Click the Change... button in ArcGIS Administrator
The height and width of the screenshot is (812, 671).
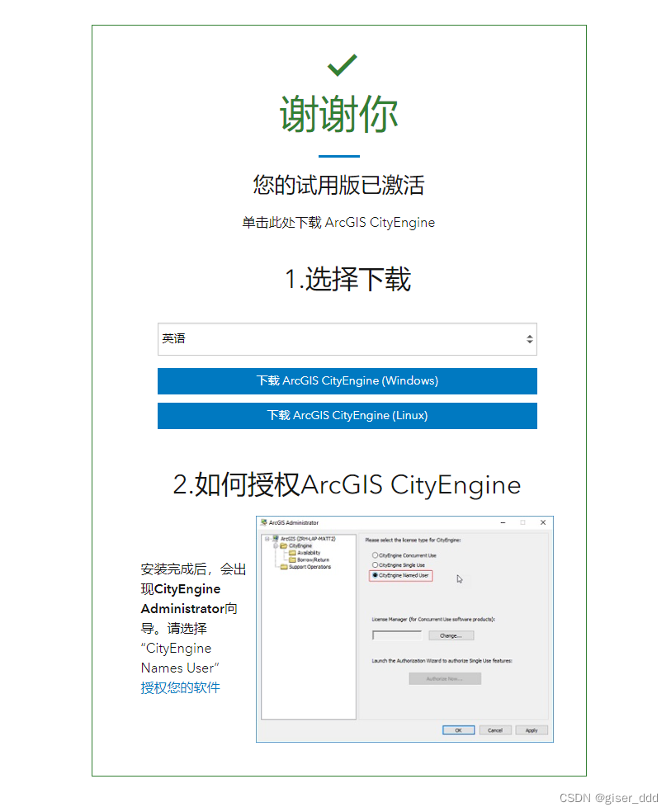(451, 635)
